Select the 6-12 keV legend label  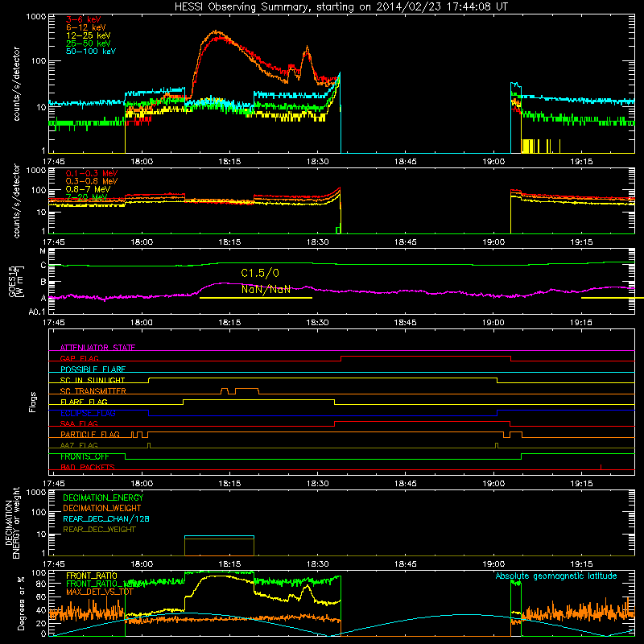tap(86, 27)
